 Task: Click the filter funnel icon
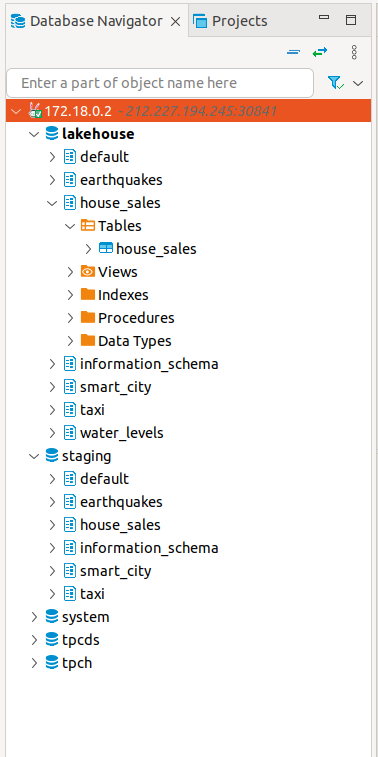pyautogui.click(x=336, y=83)
